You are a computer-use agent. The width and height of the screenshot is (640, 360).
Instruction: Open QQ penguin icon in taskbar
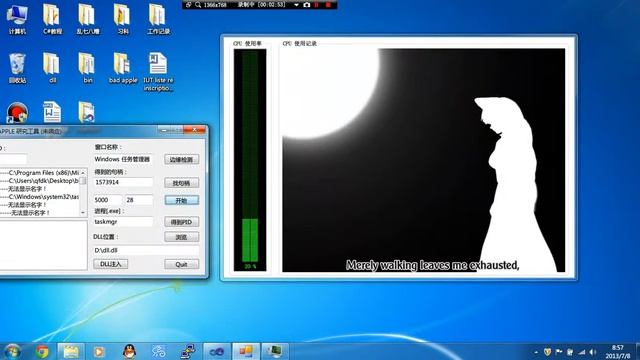pyautogui.click(x=129, y=351)
